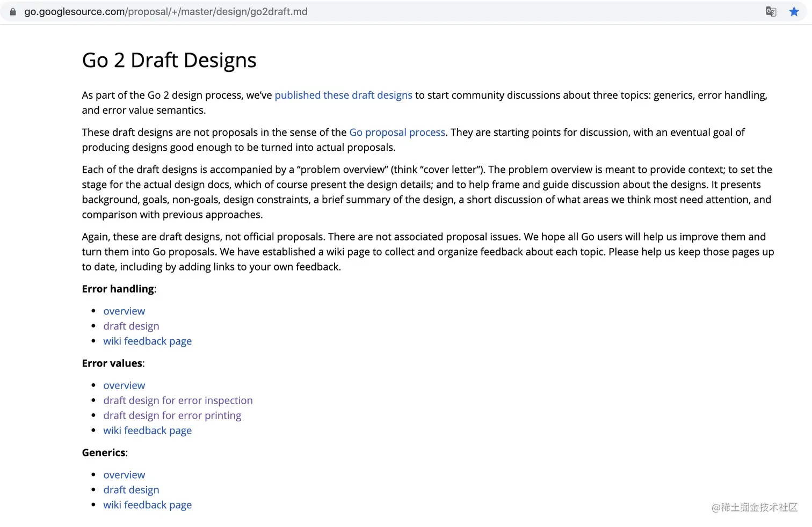Toggle the bookmark star icon

[794, 12]
